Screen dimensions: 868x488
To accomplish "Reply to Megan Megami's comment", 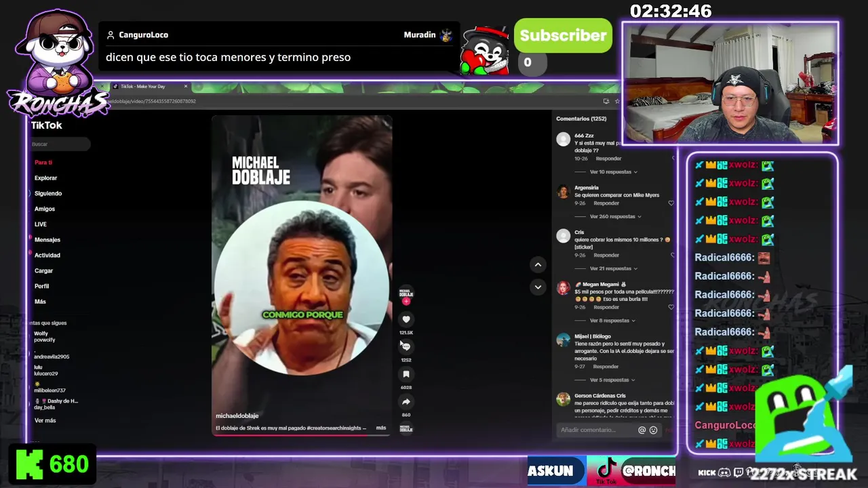I will [606, 307].
